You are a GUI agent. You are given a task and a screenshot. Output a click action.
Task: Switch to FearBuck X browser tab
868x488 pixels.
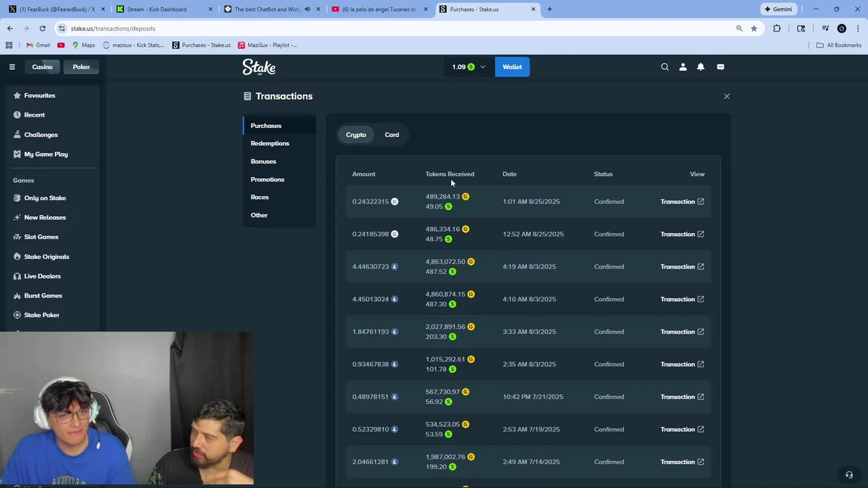[x=57, y=9]
